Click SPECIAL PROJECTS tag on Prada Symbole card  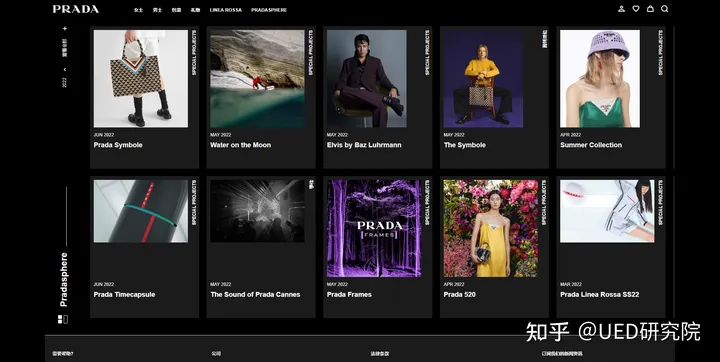[x=194, y=53]
